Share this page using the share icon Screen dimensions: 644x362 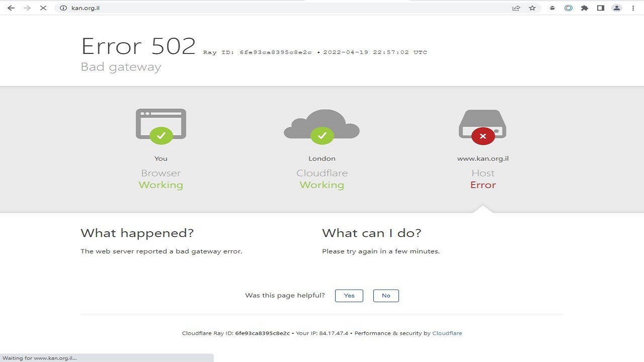click(516, 8)
